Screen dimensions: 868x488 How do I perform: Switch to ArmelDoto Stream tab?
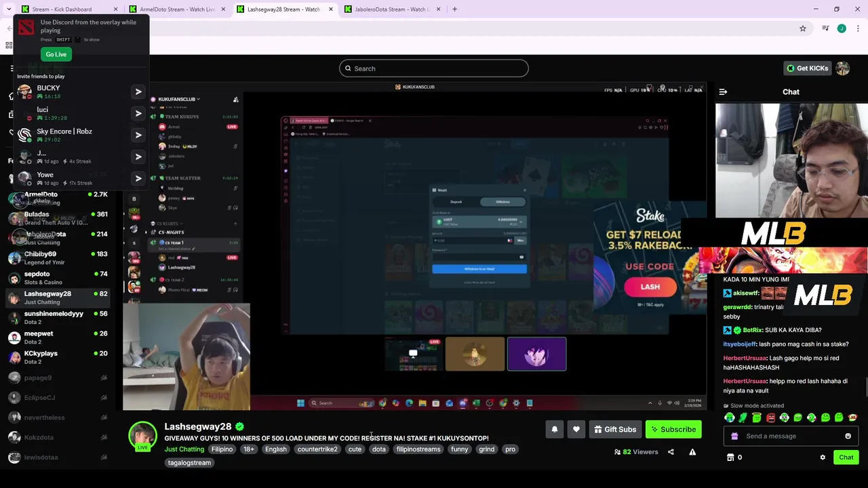(x=177, y=9)
